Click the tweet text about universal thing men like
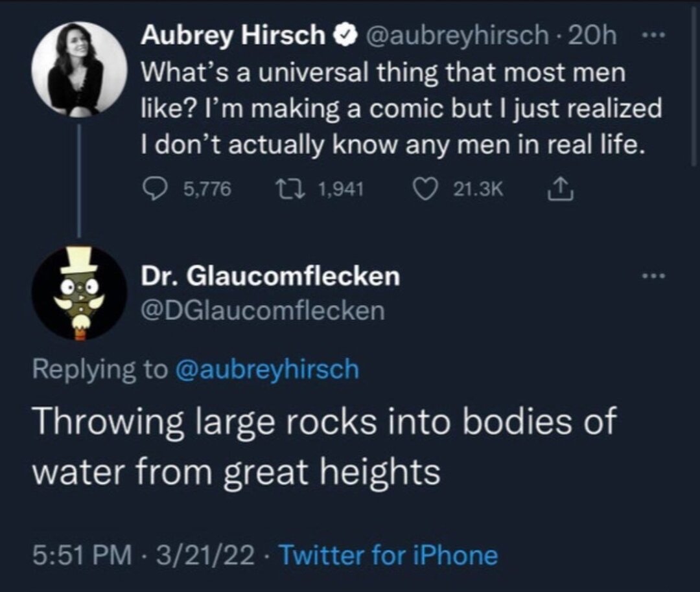This screenshot has height=592, width=700. (x=401, y=109)
